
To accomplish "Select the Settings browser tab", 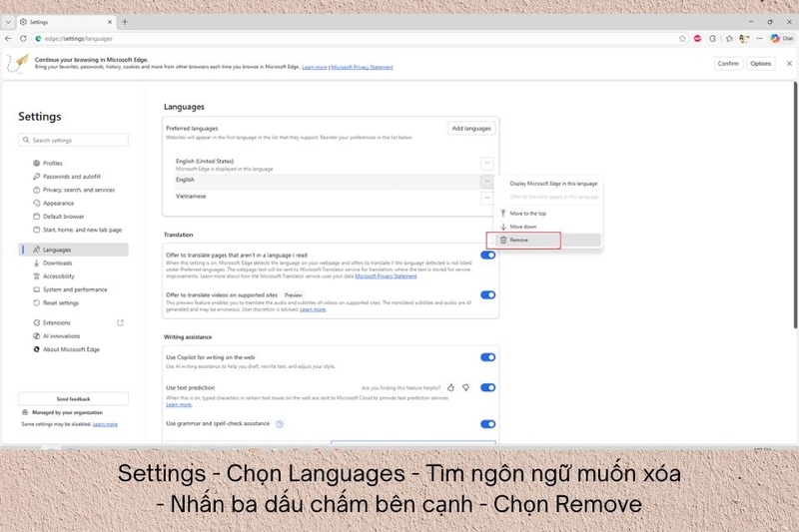I will pos(66,22).
